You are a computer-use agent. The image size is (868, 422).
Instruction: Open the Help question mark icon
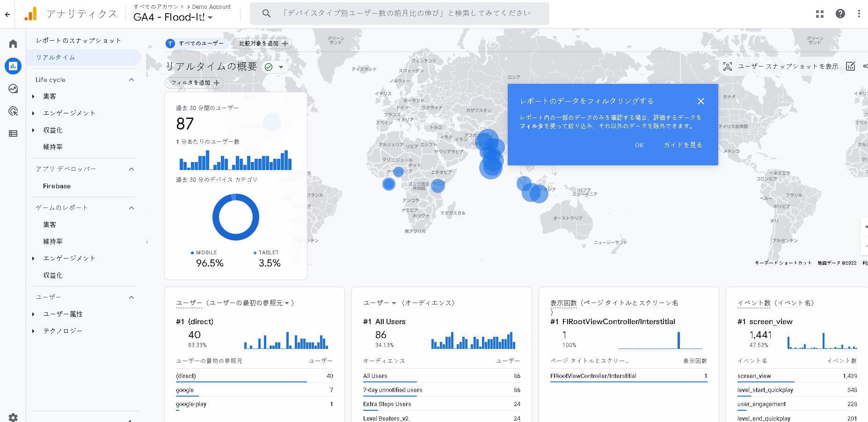(x=840, y=14)
